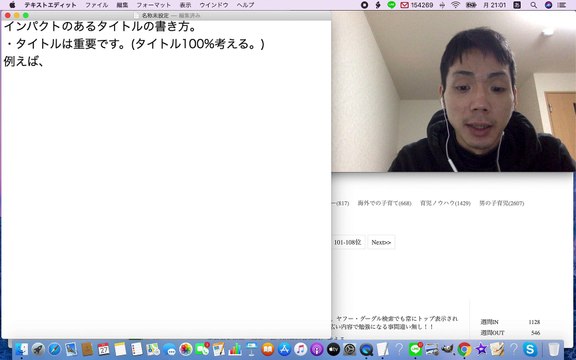This screenshot has width=576, height=360.
Task: Click the webcam video preview window
Action: (453, 91)
